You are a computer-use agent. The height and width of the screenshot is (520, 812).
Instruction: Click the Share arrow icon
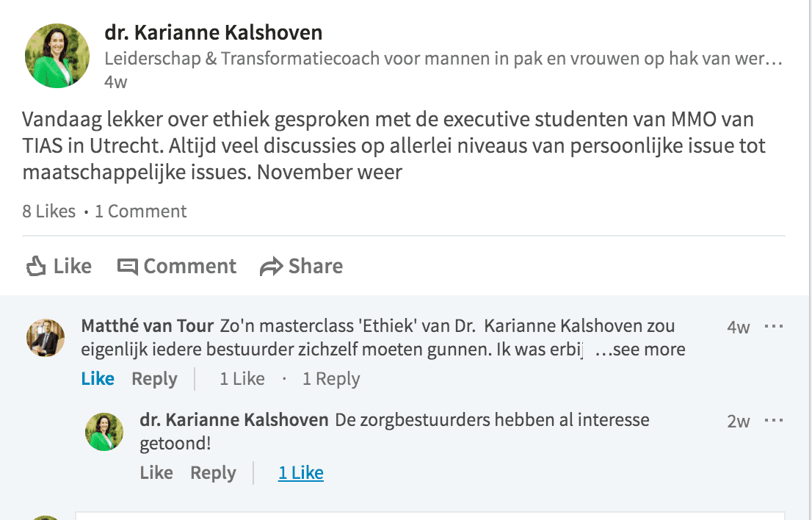272,267
